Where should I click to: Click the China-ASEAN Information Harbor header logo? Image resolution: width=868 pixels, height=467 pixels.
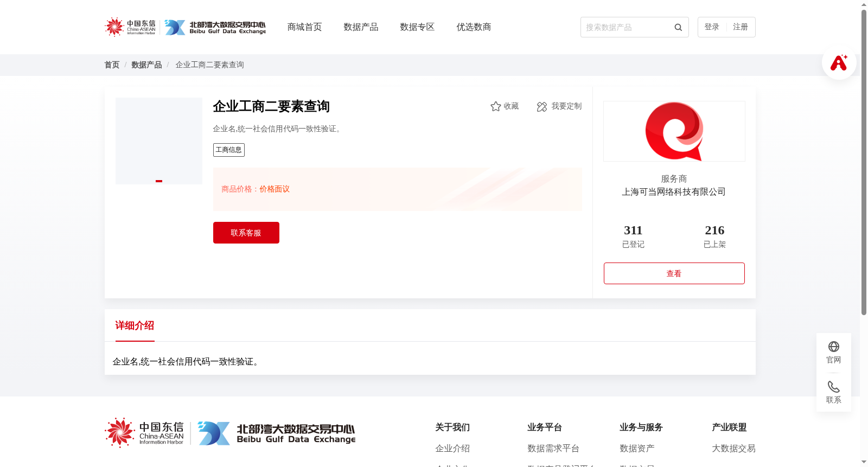coord(130,27)
